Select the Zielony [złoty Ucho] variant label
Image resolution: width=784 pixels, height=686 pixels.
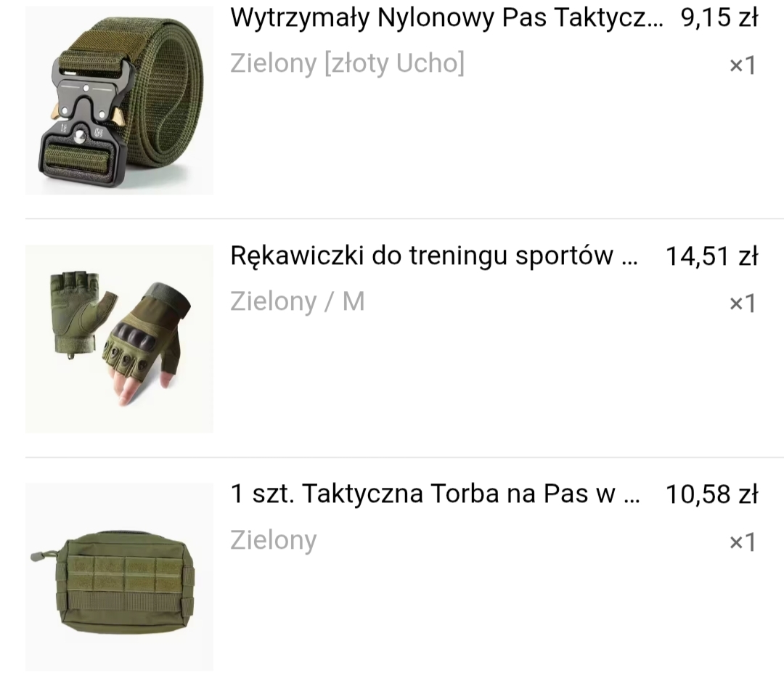point(348,64)
